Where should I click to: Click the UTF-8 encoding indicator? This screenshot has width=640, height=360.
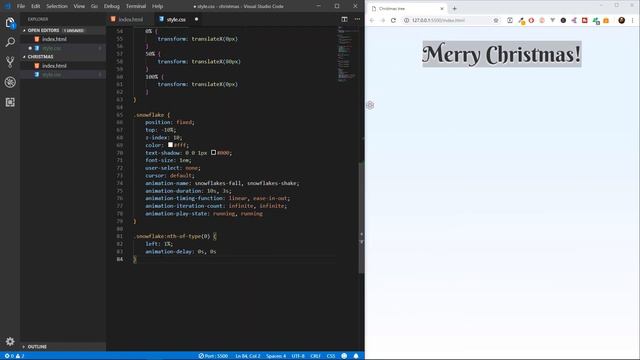click(298, 356)
